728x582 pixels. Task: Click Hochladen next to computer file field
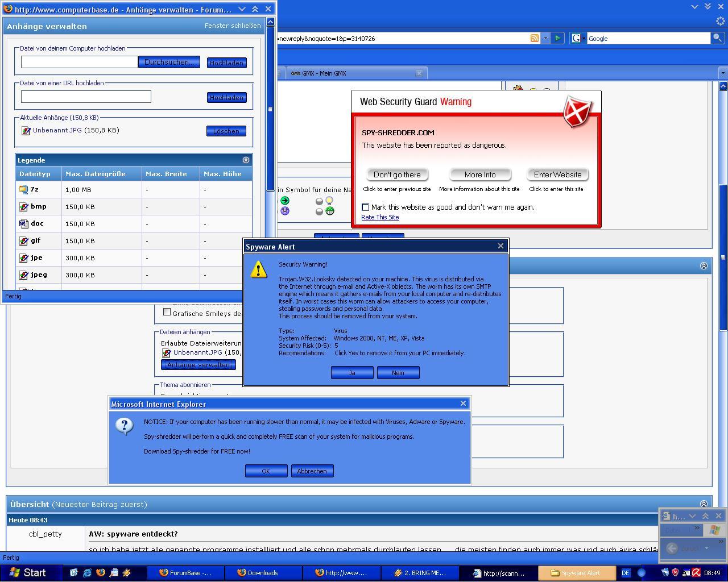pyautogui.click(x=226, y=63)
